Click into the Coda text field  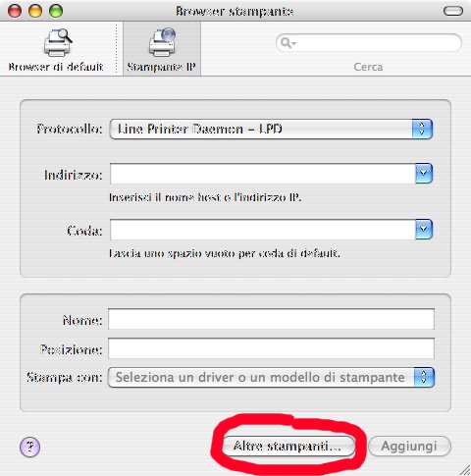click(x=263, y=230)
